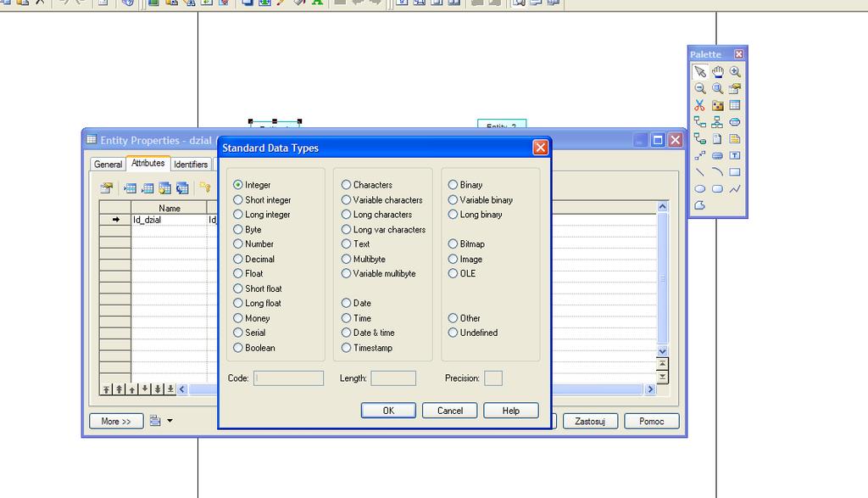Choose the Zoom In tool in Palette
868x498 pixels.
pos(735,71)
